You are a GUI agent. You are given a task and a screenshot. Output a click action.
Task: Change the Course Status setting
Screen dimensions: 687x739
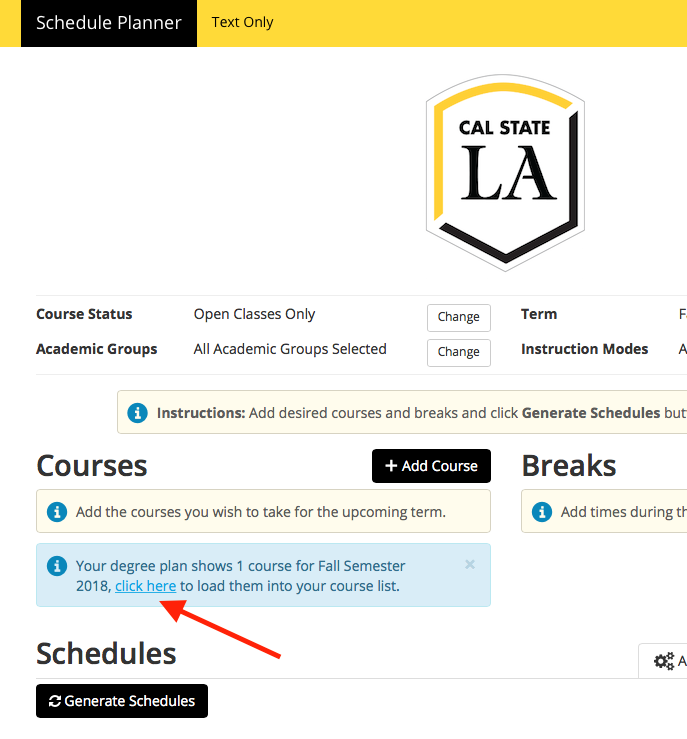point(458,318)
